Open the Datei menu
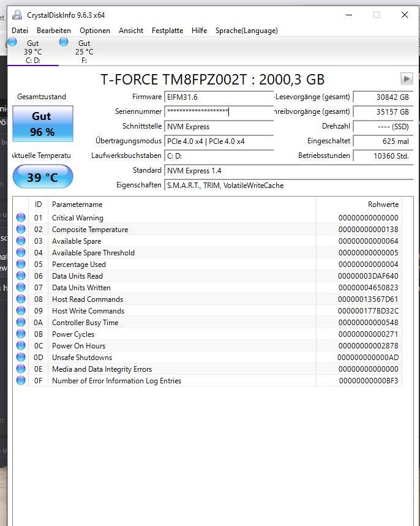Screen dimensions: 420x526 (20, 31)
